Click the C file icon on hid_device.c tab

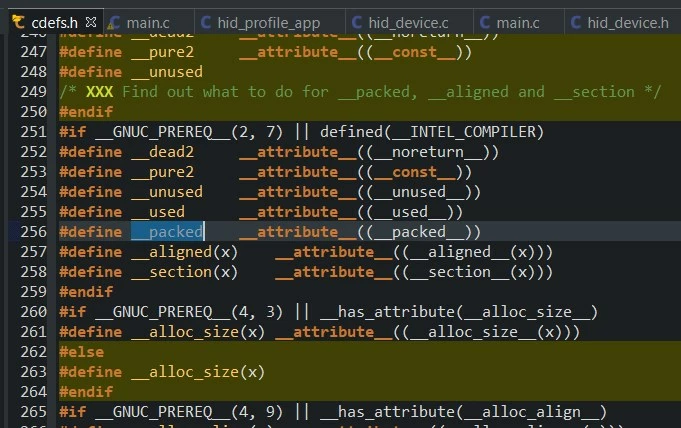click(x=357, y=22)
